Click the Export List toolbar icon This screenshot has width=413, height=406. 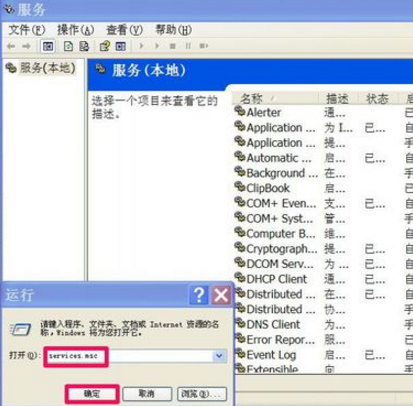click(x=84, y=46)
